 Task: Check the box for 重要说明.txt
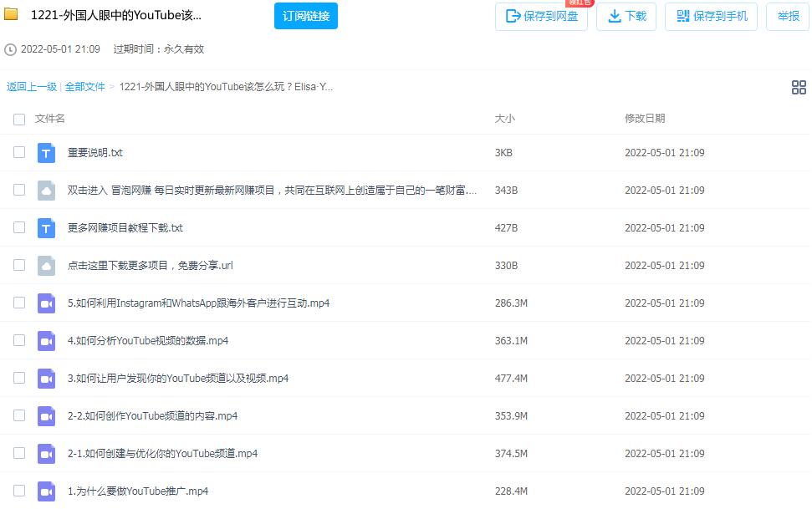click(19, 152)
